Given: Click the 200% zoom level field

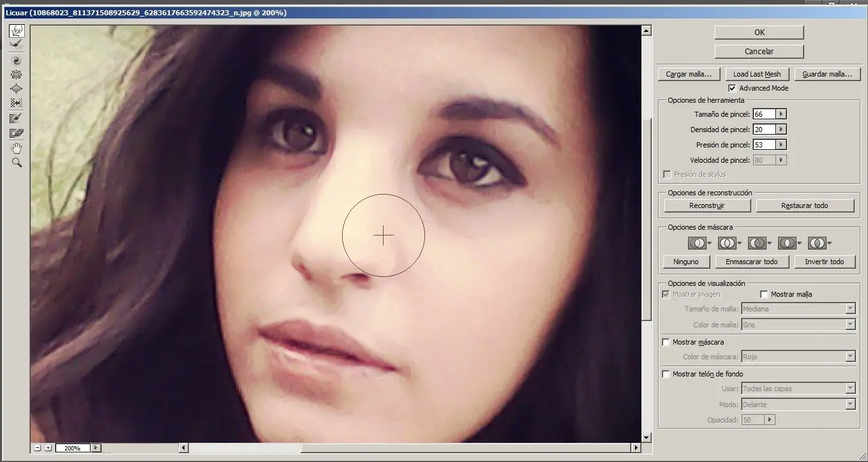Looking at the screenshot, I should pyautogui.click(x=73, y=448).
